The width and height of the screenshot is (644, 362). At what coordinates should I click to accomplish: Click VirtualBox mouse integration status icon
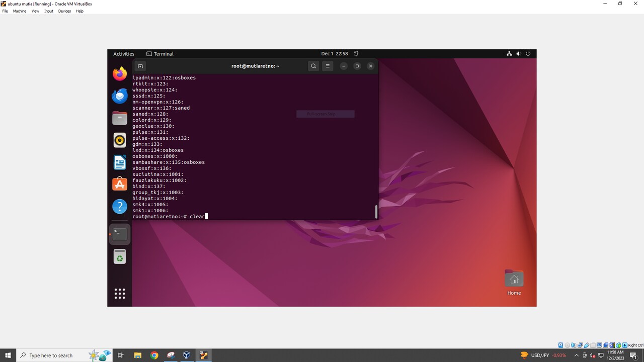[x=618, y=345]
